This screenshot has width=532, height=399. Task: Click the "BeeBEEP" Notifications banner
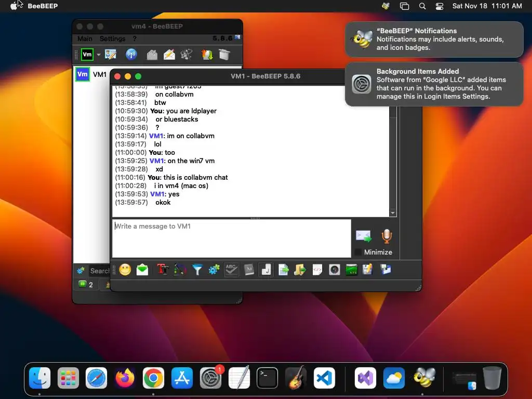[x=434, y=39]
